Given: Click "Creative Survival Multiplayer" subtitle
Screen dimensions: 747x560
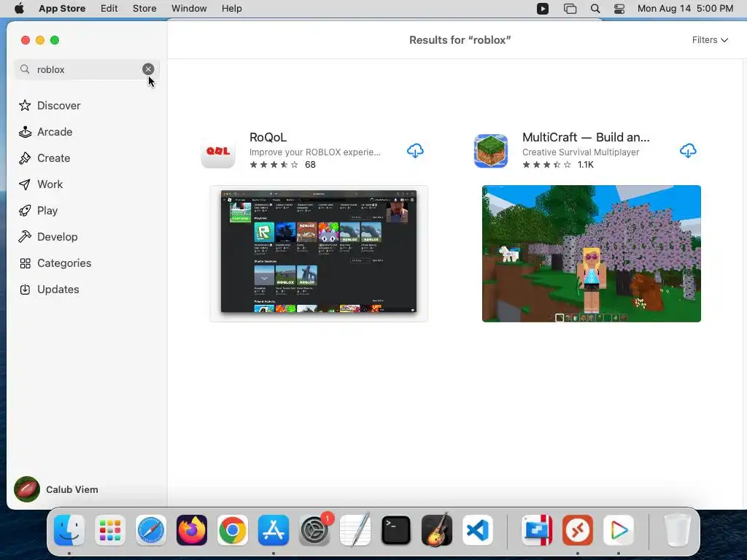Looking at the screenshot, I should click(581, 152).
